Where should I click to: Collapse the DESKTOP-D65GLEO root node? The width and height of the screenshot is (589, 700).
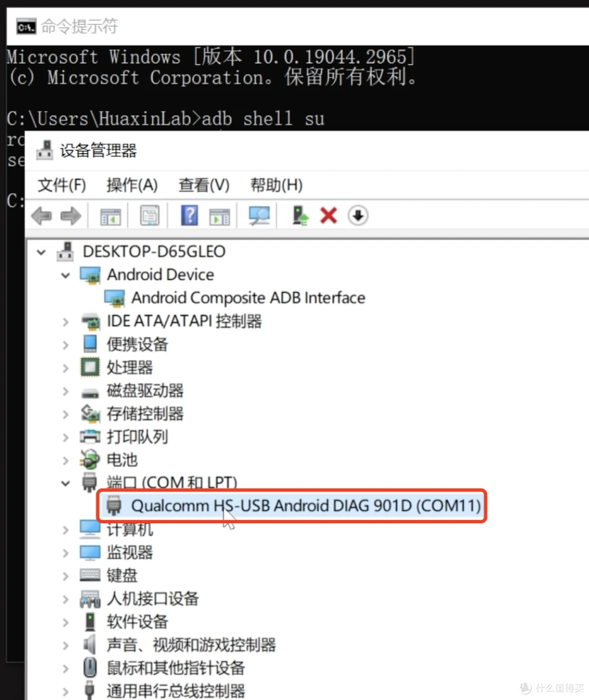tap(41, 252)
